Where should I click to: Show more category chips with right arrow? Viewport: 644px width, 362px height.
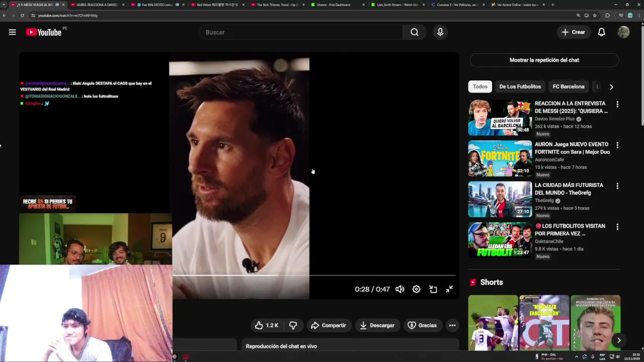tap(611, 87)
